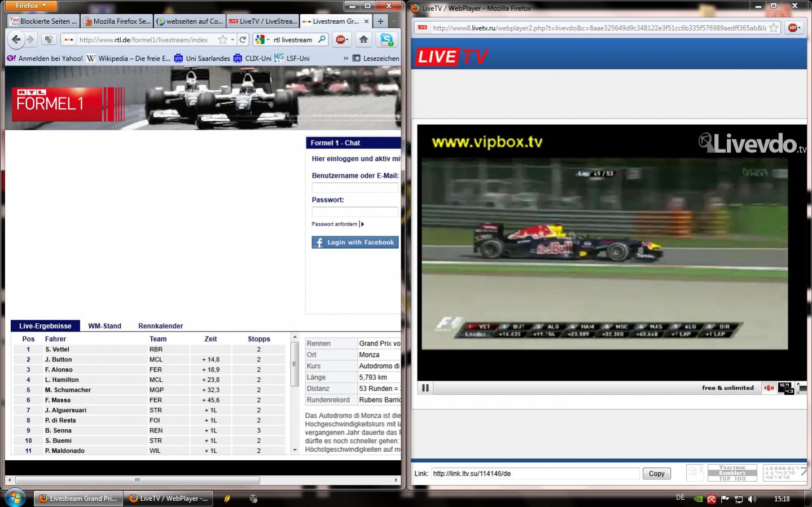This screenshot has width=812, height=507.
Task: Click the M. Schumacher row in results
Action: click(x=149, y=390)
